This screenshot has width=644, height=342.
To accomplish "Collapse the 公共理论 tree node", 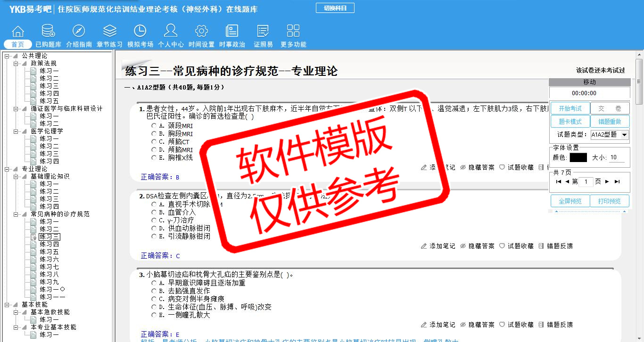I will pyautogui.click(x=7, y=56).
